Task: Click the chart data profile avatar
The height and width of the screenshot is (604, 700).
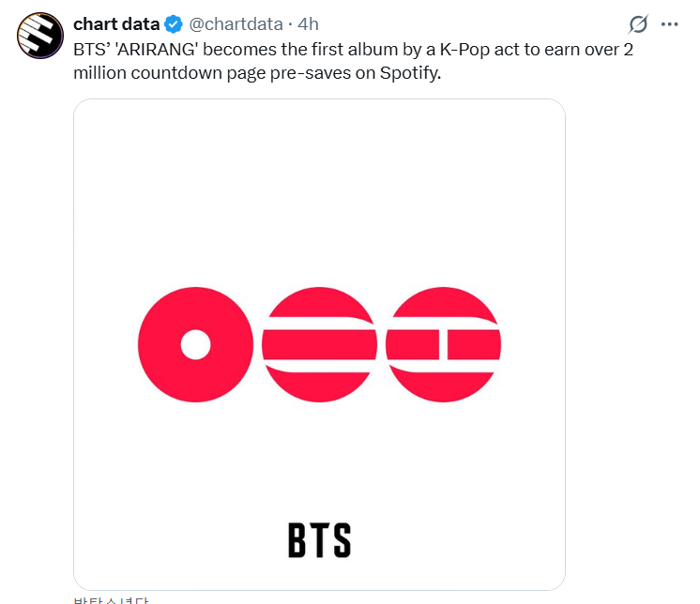Action: [38, 37]
